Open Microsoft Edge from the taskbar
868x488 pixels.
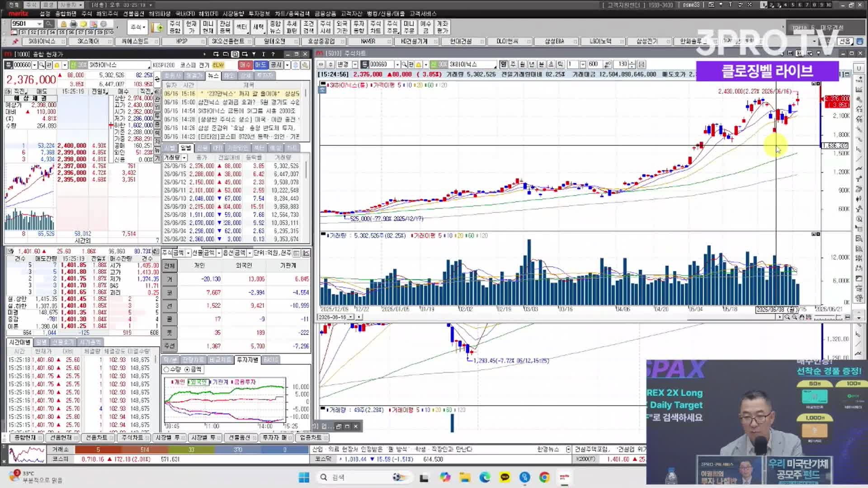(485, 477)
